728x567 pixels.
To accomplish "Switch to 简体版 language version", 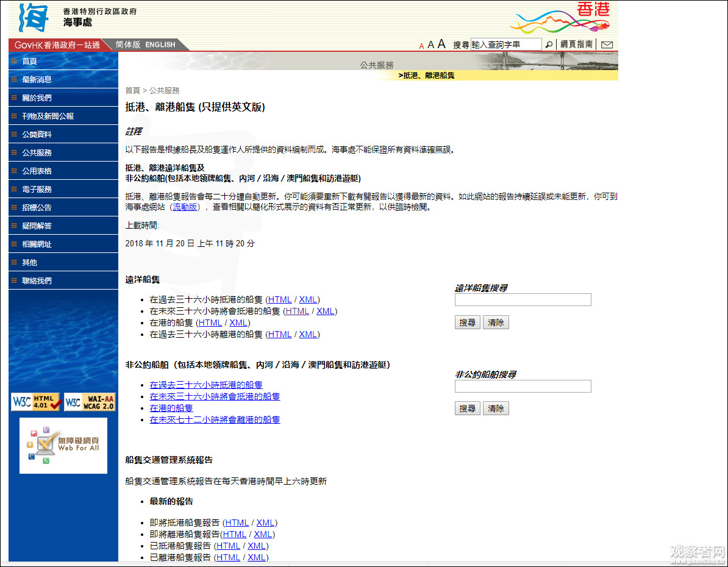I will pyautogui.click(x=128, y=45).
